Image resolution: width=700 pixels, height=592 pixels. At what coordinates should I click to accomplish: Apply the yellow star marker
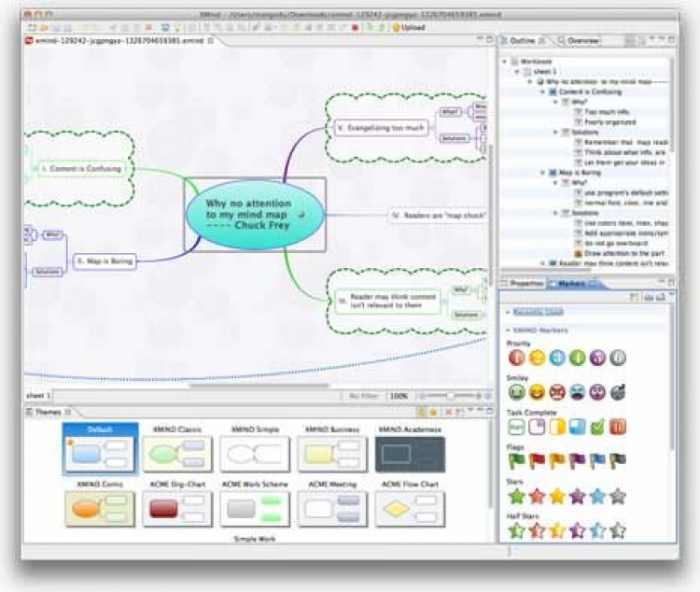pos(557,496)
